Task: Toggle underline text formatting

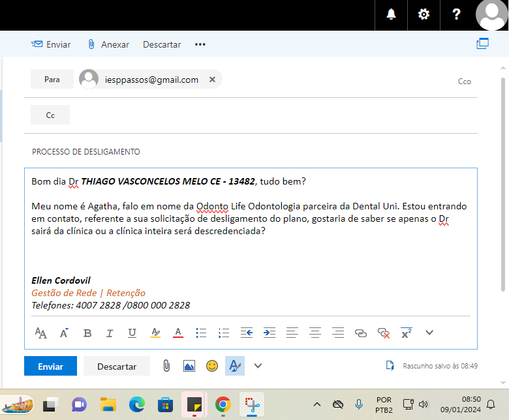Action: pos(132,333)
